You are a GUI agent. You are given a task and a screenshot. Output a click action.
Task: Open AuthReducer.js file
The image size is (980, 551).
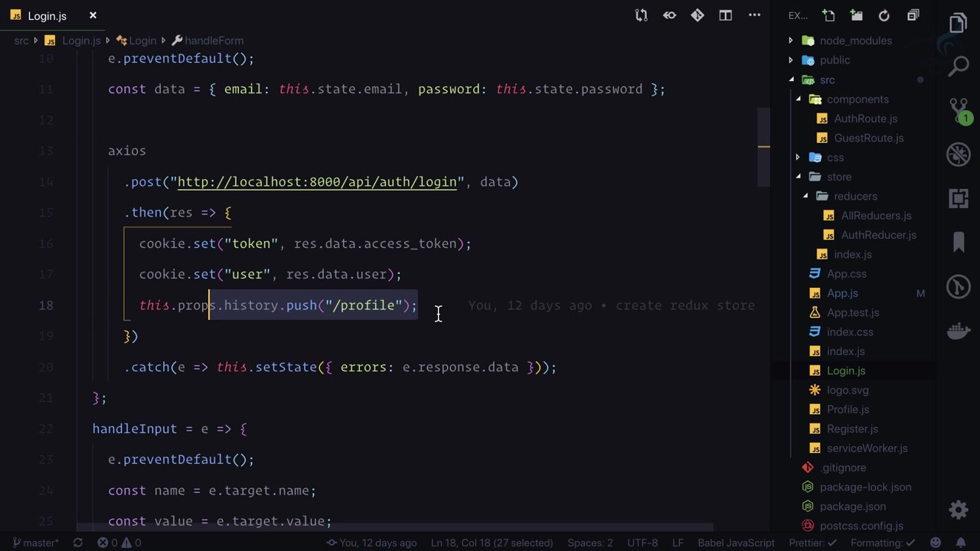878,235
